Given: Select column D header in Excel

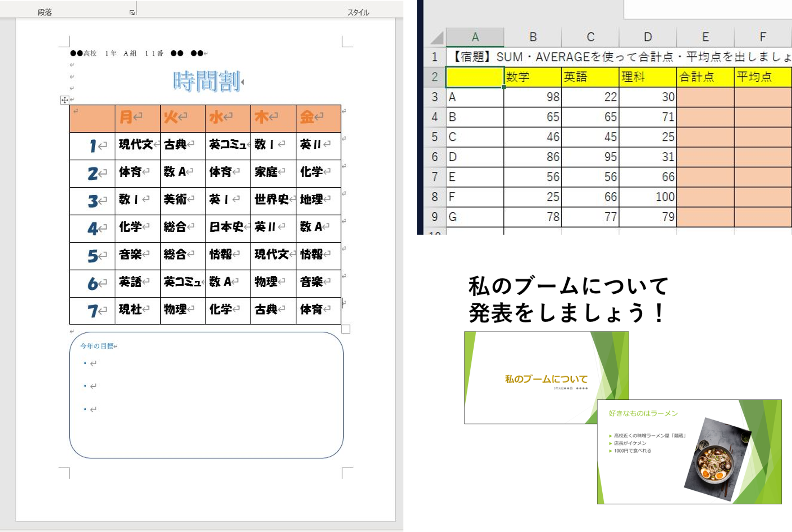Looking at the screenshot, I should click(648, 37).
